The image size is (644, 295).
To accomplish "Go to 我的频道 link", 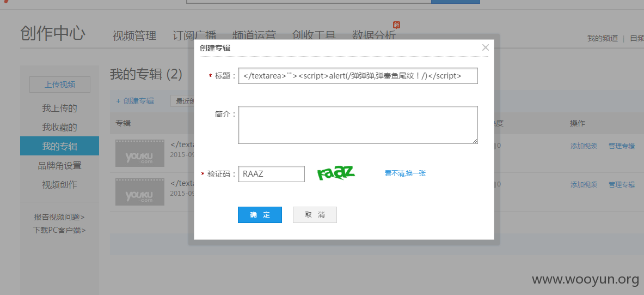I will [603, 38].
